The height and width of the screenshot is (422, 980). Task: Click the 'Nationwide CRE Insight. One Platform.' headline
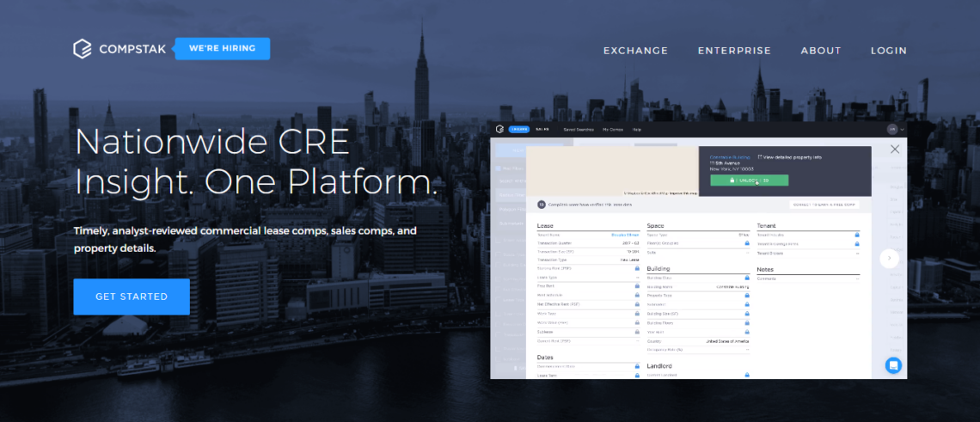[256, 162]
